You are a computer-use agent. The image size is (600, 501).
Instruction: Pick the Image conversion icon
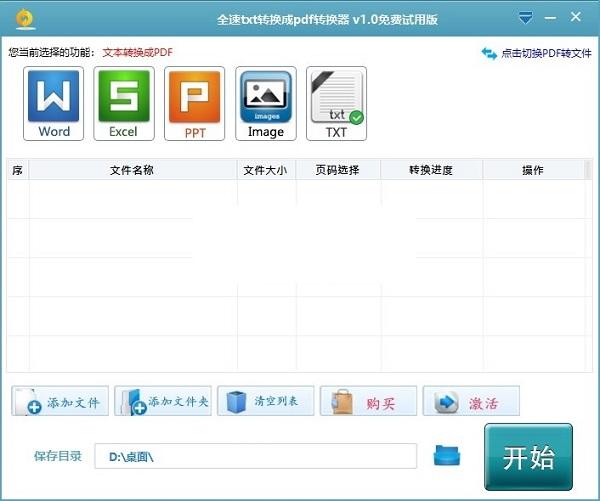(266, 104)
